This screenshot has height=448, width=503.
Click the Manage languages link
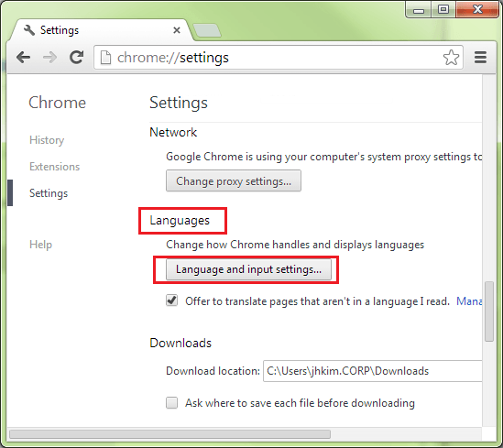(469, 301)
